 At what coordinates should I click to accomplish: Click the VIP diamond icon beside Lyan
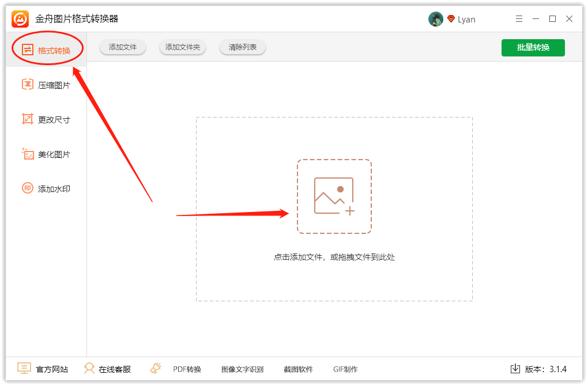451,19
